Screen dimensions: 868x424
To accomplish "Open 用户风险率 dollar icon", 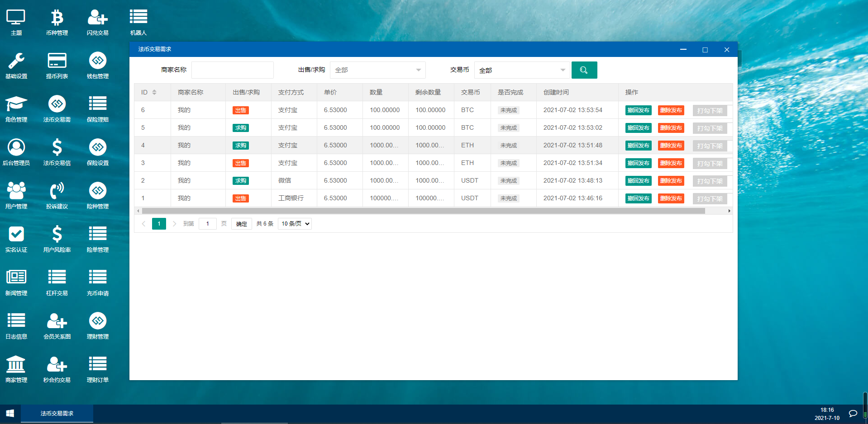I will pos(57,239).
